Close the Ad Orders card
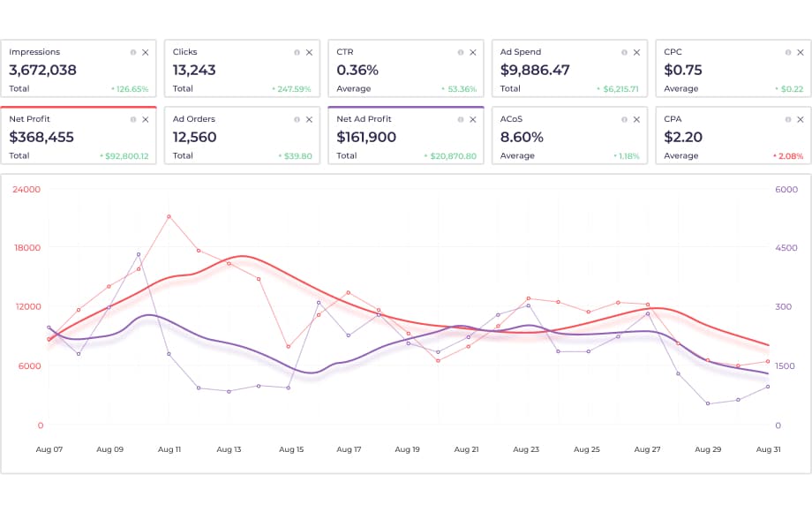 coord(309,119)
